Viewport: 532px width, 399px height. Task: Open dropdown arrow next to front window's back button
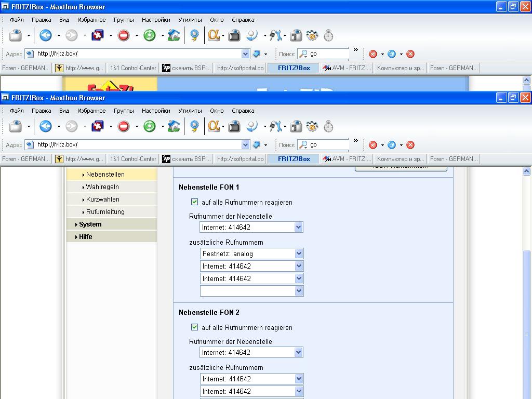59,127
